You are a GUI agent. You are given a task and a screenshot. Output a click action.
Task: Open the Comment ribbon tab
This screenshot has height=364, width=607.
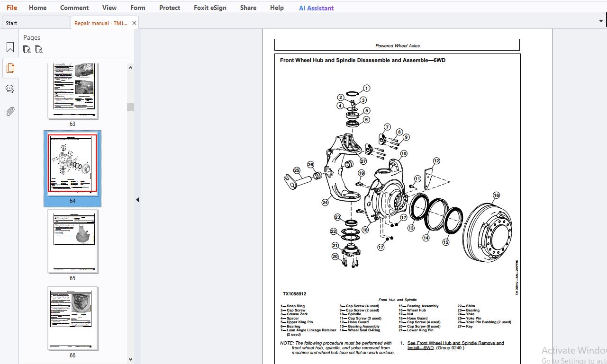pyautogui.click(x=74, y=8)
